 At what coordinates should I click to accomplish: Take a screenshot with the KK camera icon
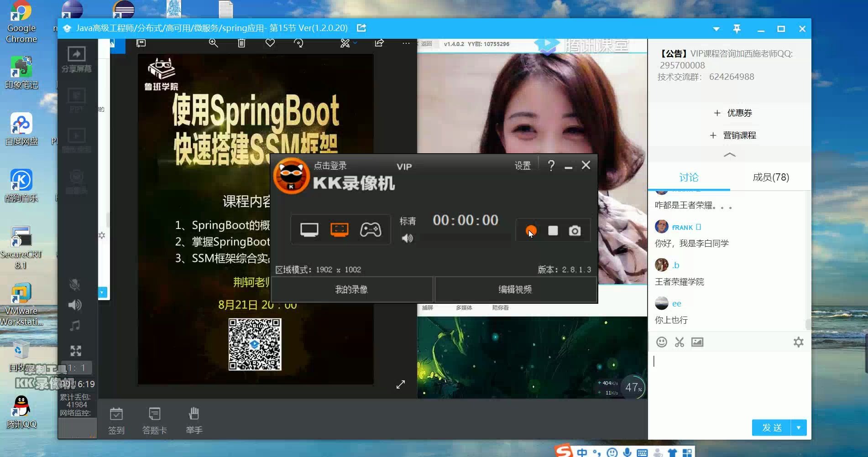pyautogui.click(x=575, y=231)
